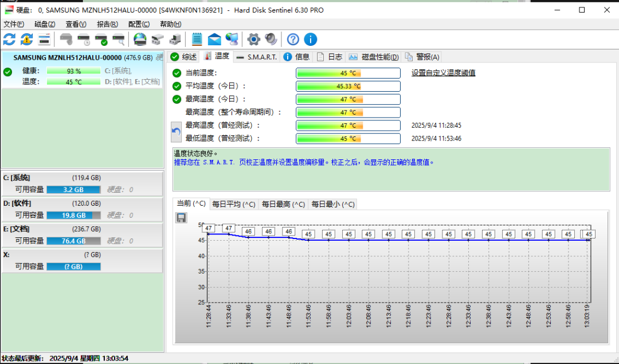Click the server tower disk toolbar icon

pyautogui.click(x=175, y=40)
